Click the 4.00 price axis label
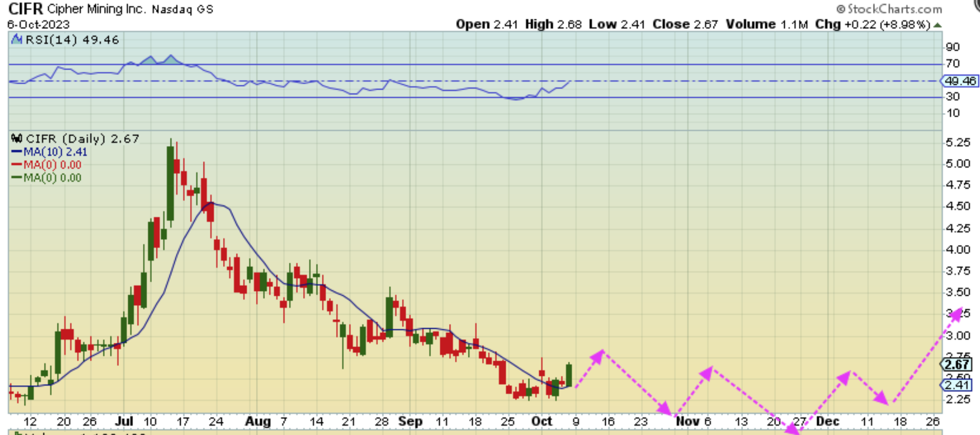The height and width of the screenshot is (435, 980). click(958, 250)
